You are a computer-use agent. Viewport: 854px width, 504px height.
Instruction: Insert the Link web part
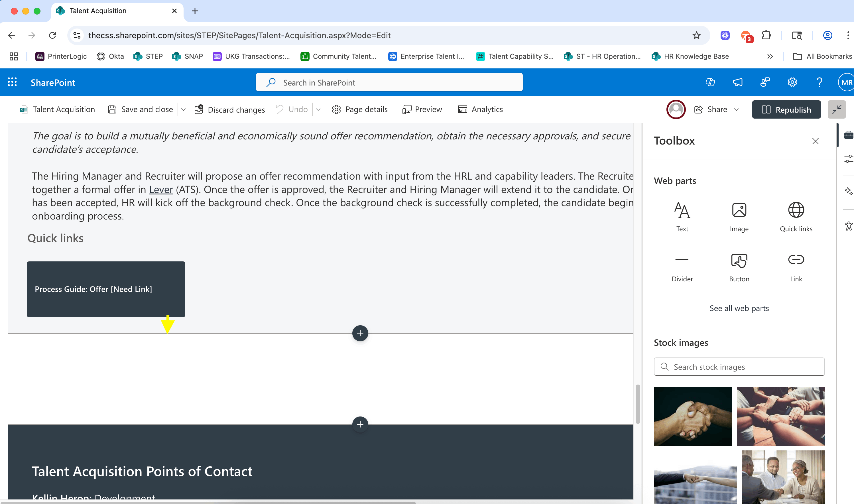click(x=796, y=267)
